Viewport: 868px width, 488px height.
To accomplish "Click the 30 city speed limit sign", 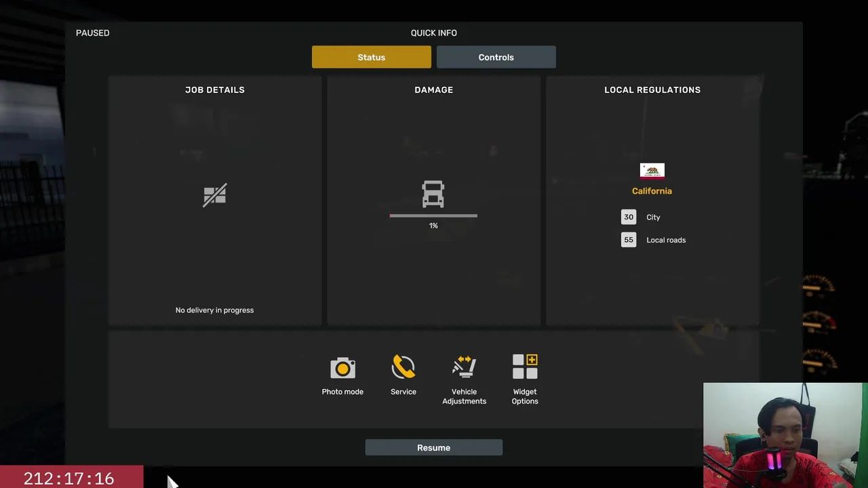I will click(x=629, y=217).
